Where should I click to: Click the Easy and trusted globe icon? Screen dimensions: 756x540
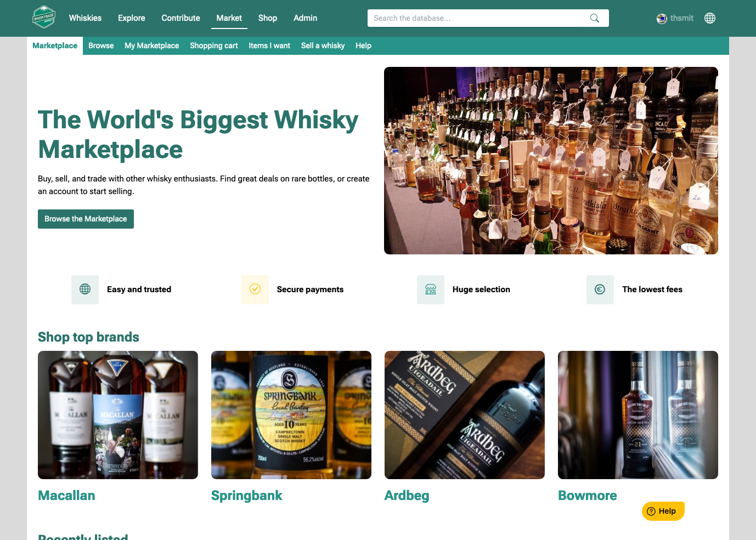tap(85, 289)
